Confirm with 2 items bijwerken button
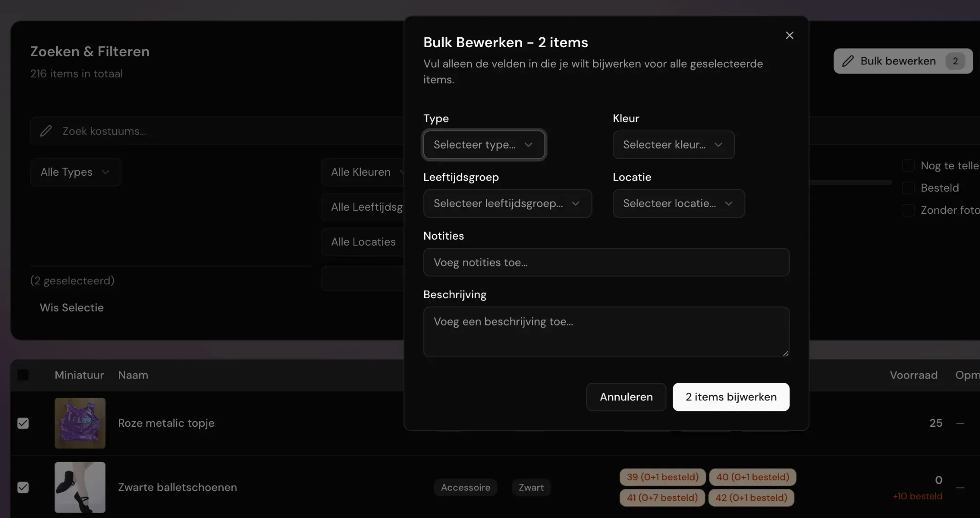 pos(731,397)
